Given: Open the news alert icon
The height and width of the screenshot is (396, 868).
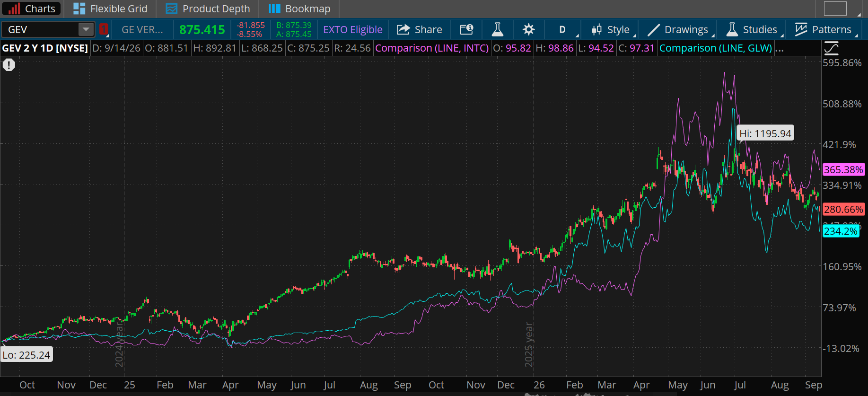Looking at the screenshot, I should point(466,29).
